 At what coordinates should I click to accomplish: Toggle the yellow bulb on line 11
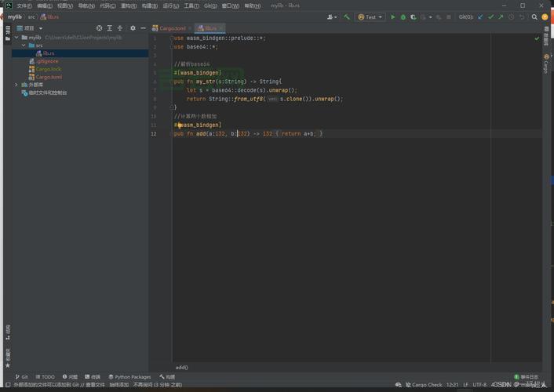[180, 125]
